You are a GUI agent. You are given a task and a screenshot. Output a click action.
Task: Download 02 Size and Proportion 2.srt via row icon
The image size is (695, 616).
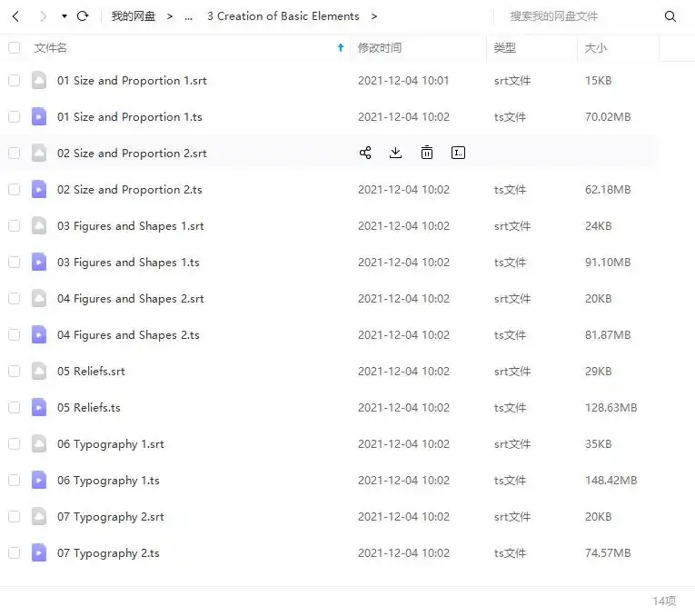click(x=395, y=153)
